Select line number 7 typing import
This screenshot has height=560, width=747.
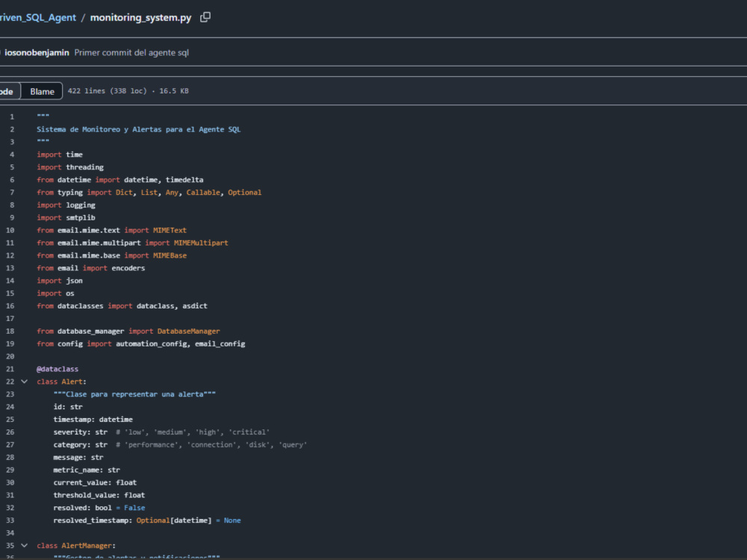[x=12, y=193]
